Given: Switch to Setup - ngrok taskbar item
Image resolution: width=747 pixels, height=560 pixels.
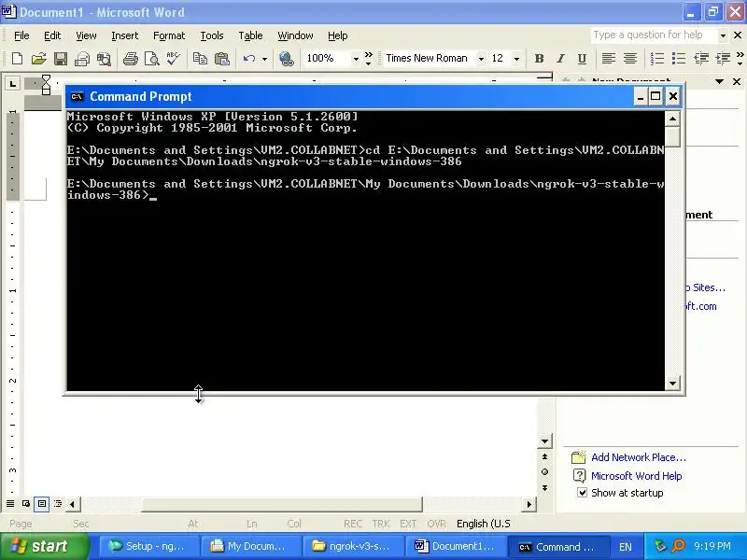Looking at the screenshot, I should (148, 546).
